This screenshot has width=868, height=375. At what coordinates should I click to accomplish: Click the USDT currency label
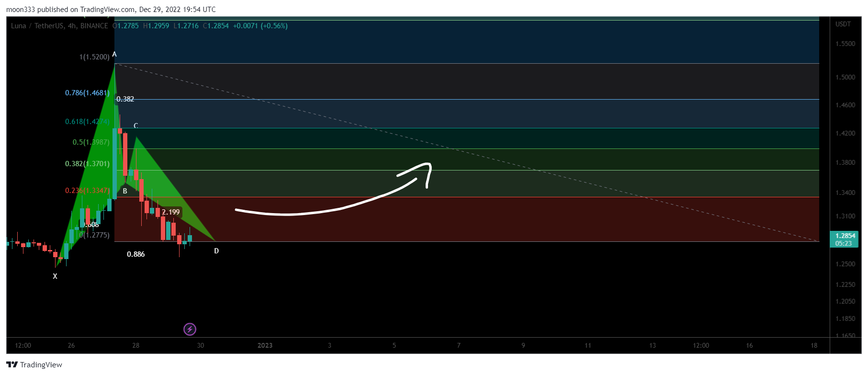[843, 24]
